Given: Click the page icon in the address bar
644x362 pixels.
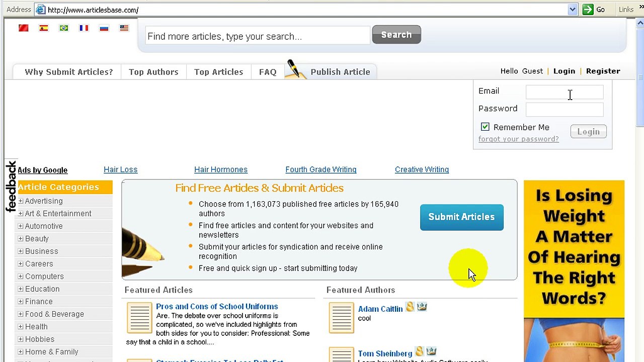Looking at the screenshot, I should pyautogui.click(x=41, y=10).
